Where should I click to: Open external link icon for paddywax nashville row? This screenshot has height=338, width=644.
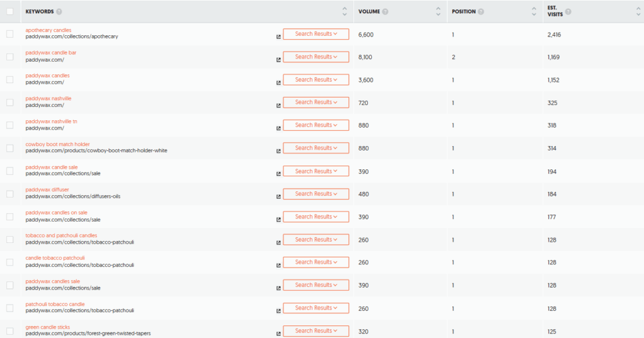tap(279, 106)
